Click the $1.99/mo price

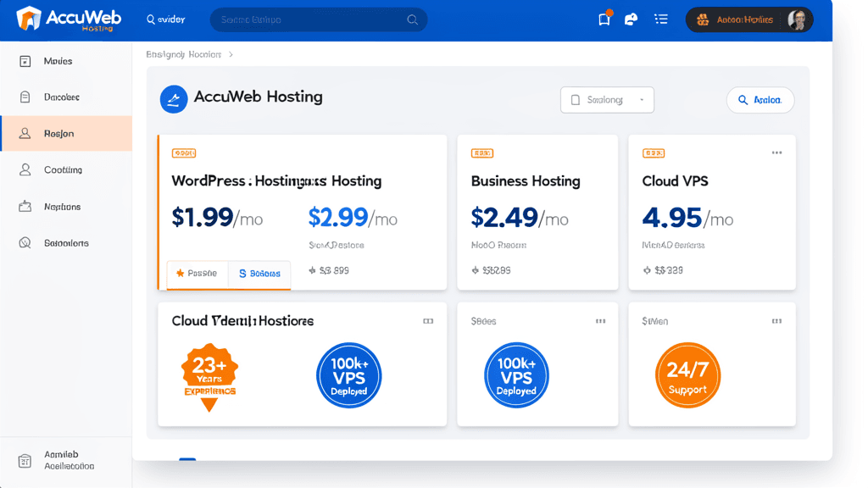coord(217,217)
